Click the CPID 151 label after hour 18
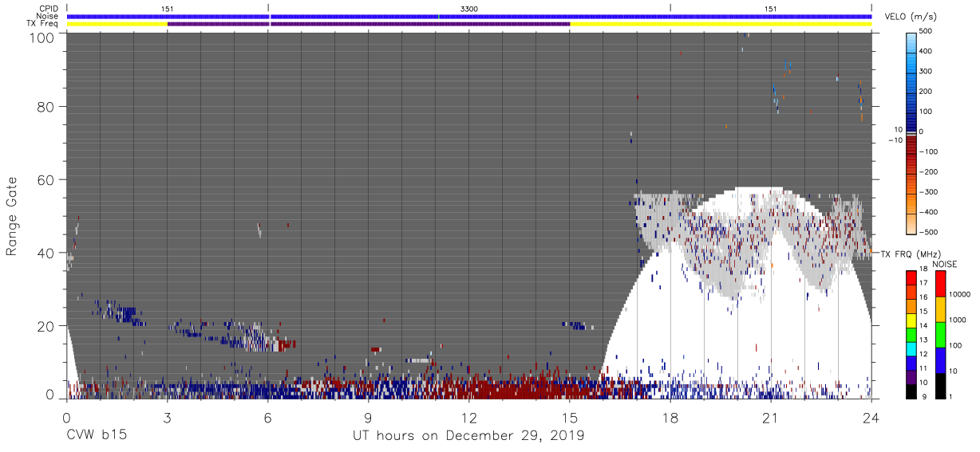The width and height of the screenshot is (980, 452). pyautogui.click(x=770, y=8)
